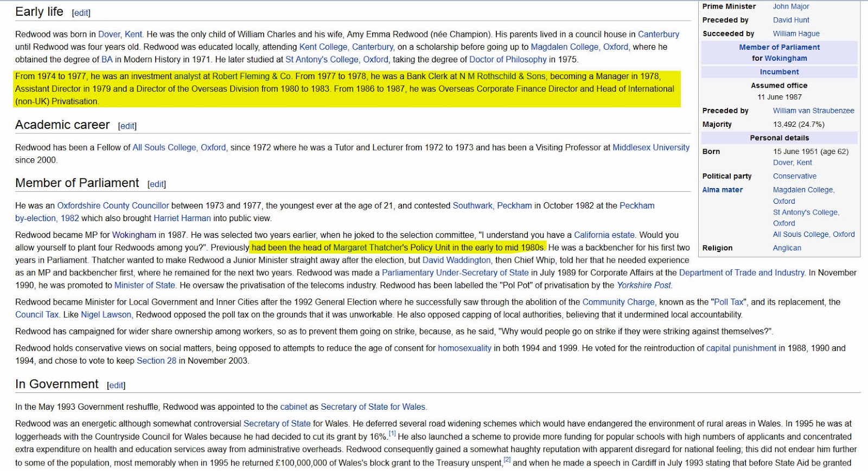The height and width of the screenshot is (471, 868).
Task: Follow the Doctor of Philosophy link
Action: click(508, 59)
